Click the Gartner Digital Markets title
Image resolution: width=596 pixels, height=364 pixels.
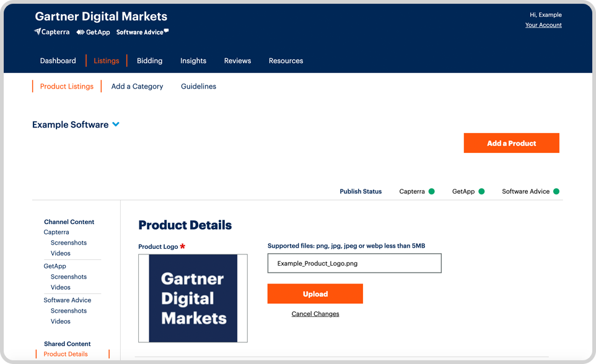101,16
